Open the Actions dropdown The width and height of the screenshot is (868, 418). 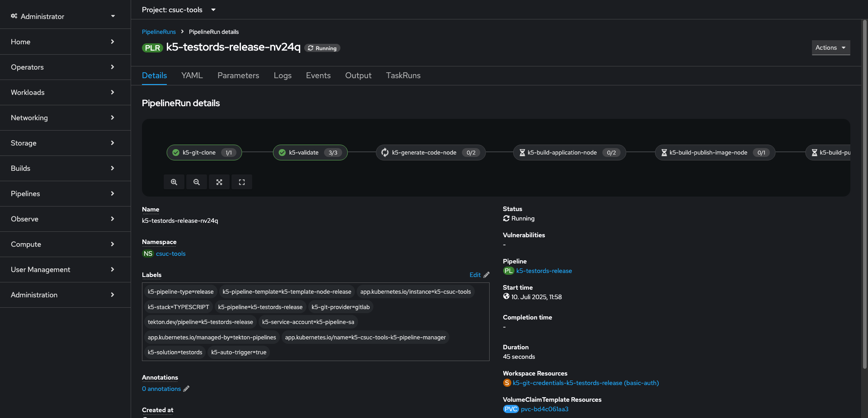click(x=830, y=47)
